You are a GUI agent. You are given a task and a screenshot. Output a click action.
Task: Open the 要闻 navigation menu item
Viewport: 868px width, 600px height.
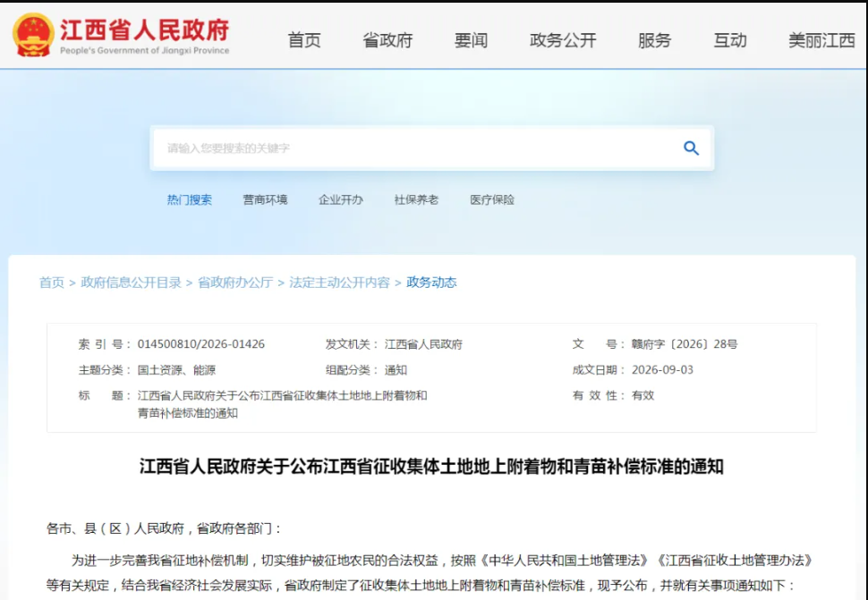click(471, 40)
